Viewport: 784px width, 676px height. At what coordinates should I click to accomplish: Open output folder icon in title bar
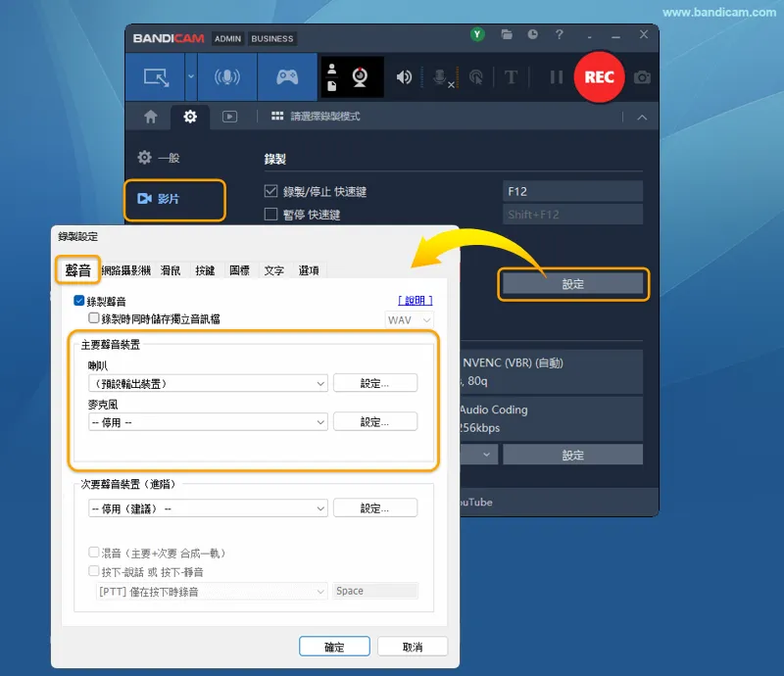[x=507, y=34]
